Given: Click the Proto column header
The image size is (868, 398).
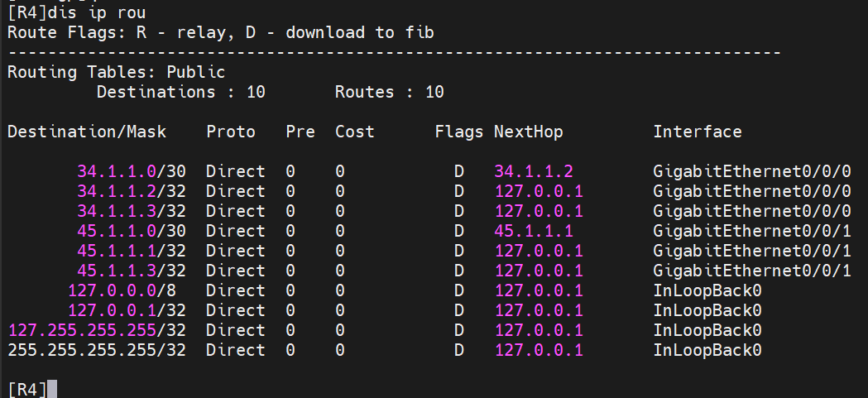Looking at the screenshot, I should coord(231,132).
